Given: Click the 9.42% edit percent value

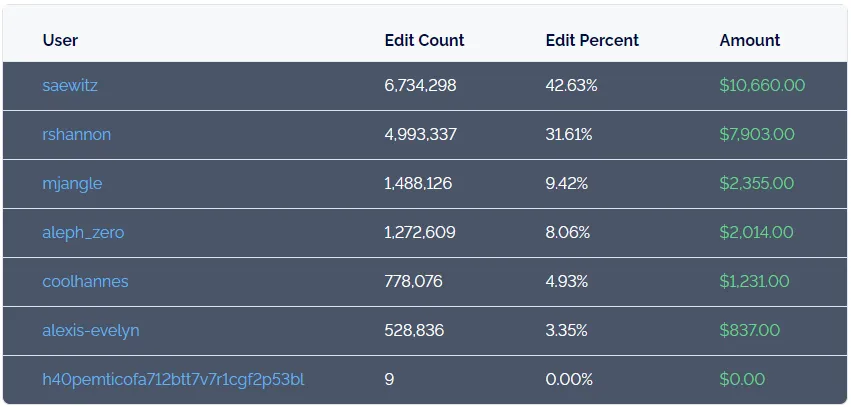Looking at the screenshot, I should coord(567,184).
